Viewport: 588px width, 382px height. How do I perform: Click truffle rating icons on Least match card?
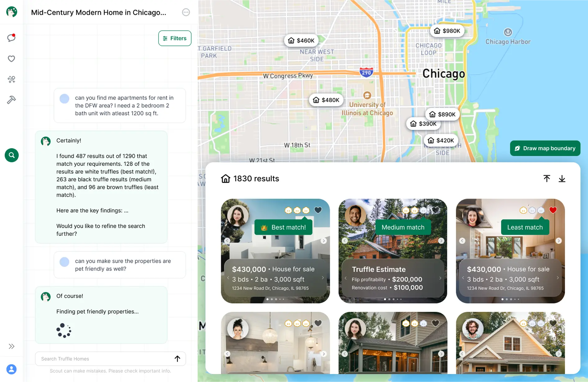tap(532, 210)
